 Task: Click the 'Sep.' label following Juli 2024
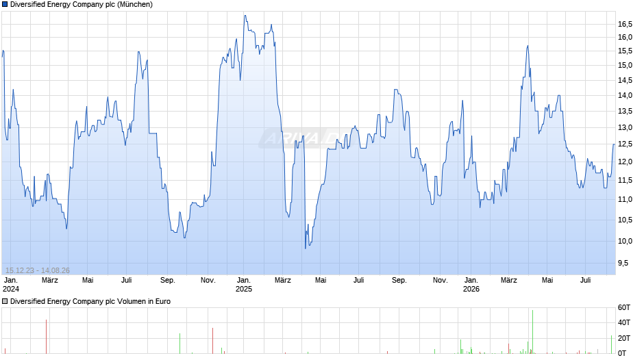click(x=168, y=280)
